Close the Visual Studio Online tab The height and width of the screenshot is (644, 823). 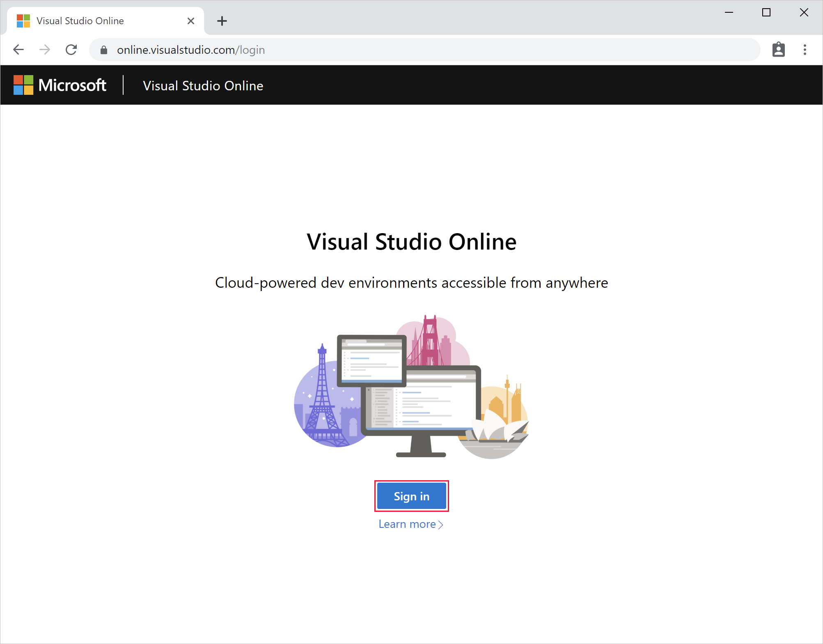pos(190,21)
